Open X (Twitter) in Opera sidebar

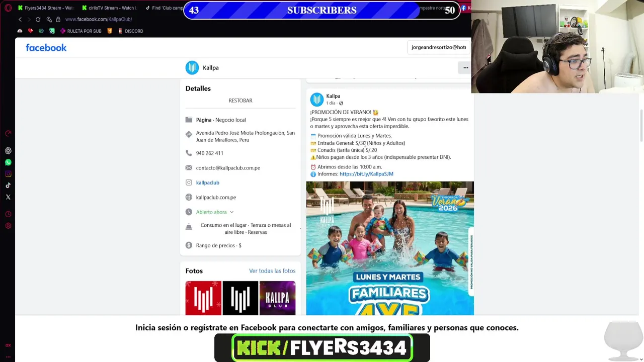(x=8, y=197)
